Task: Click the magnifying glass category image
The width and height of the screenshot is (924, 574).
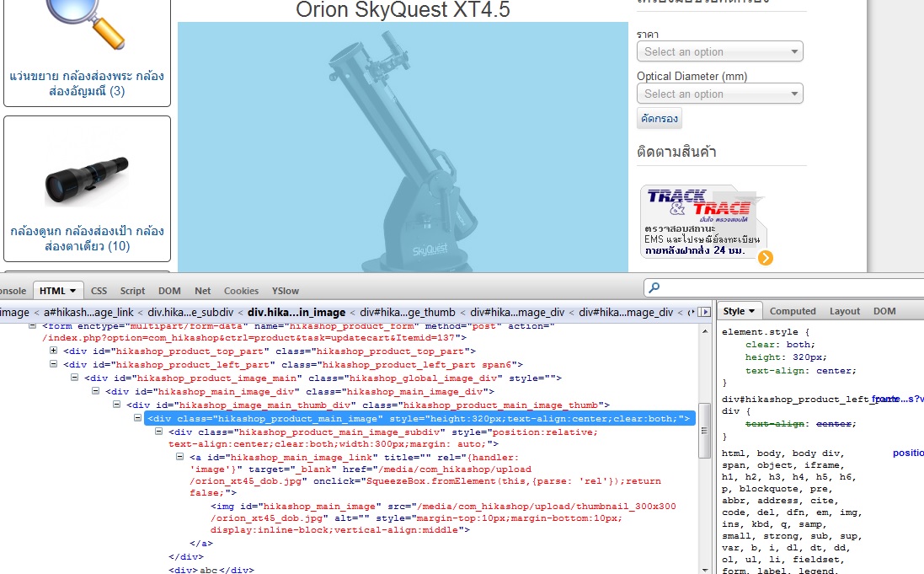Action: point(86,24)
